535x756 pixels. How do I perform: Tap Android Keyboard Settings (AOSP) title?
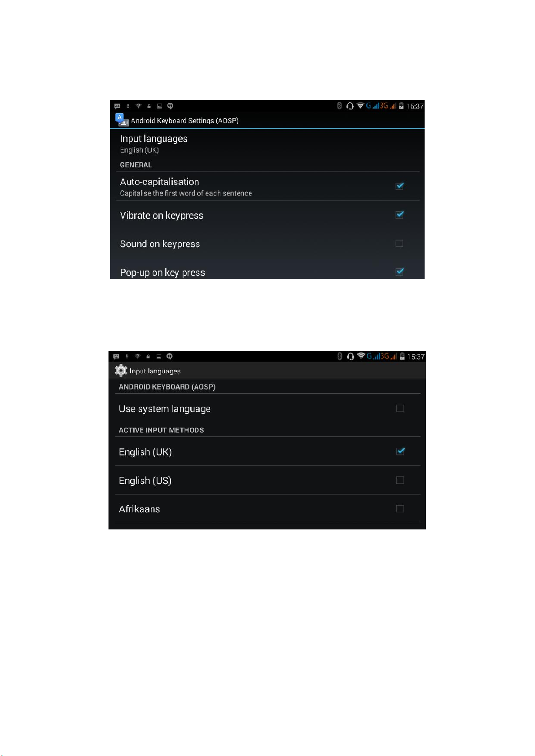[184, 121]
